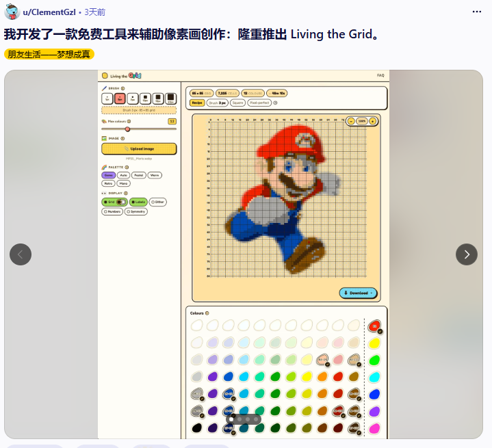Choose the Pastel palette preset

tap(139, 175)
